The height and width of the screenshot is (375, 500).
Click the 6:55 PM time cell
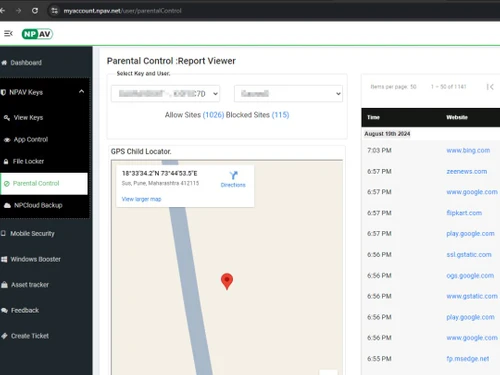[x=379, y=359]
